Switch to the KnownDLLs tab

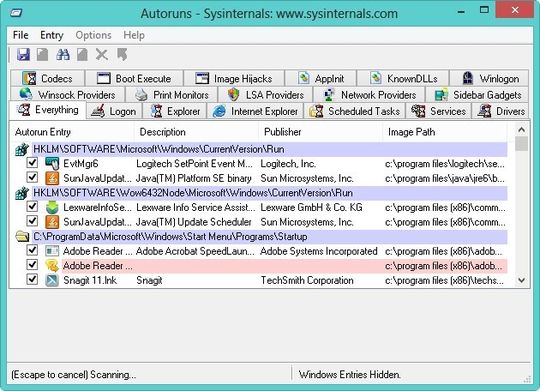point(403,78)
